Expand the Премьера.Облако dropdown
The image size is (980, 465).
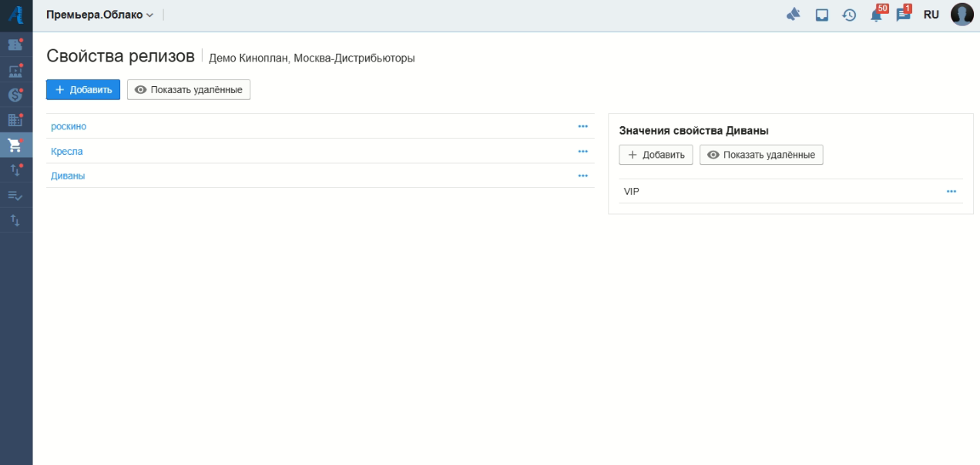pos(99,15)
